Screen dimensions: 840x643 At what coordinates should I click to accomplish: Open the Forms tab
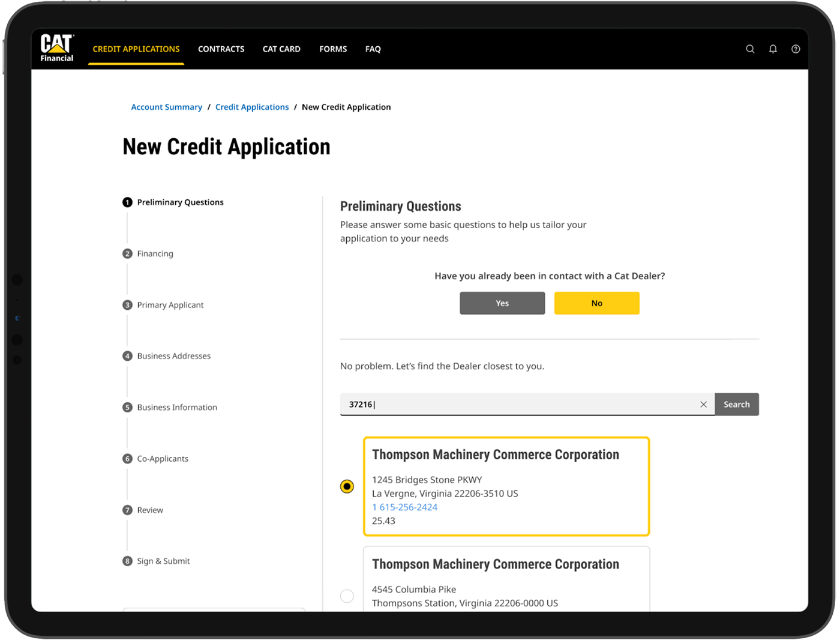(333, 49)
